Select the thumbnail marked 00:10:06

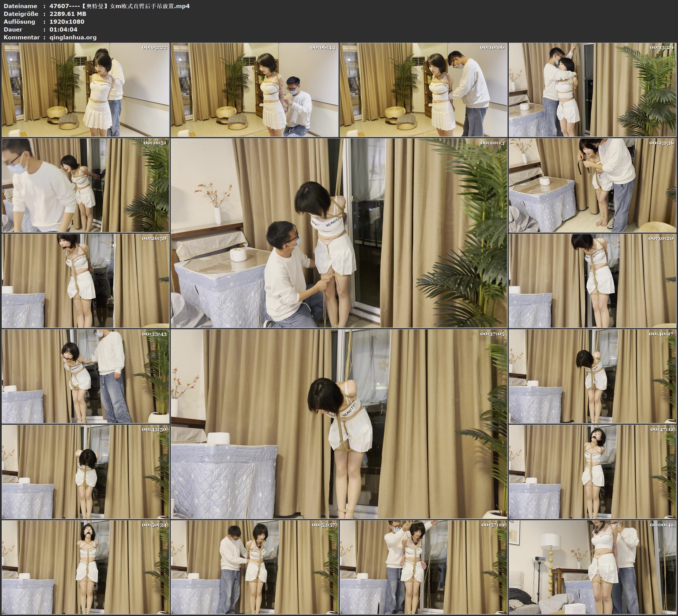(424, 90)
